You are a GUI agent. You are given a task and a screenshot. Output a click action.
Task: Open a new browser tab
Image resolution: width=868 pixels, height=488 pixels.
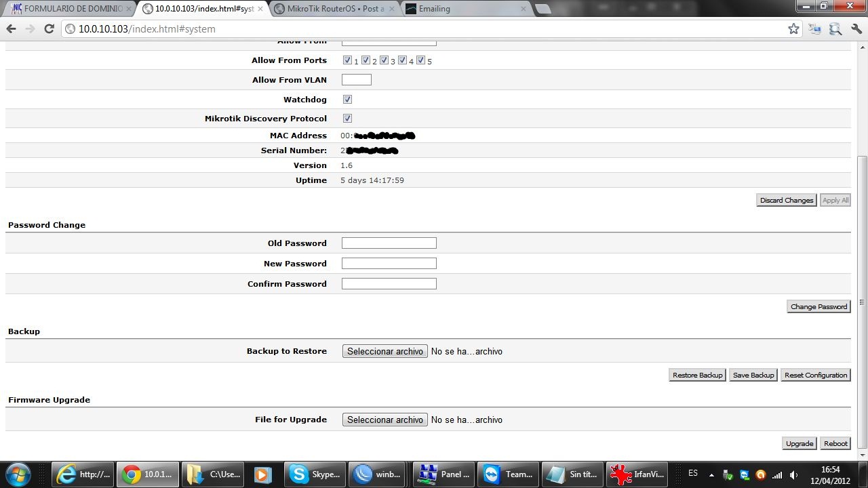click(542, 9)
